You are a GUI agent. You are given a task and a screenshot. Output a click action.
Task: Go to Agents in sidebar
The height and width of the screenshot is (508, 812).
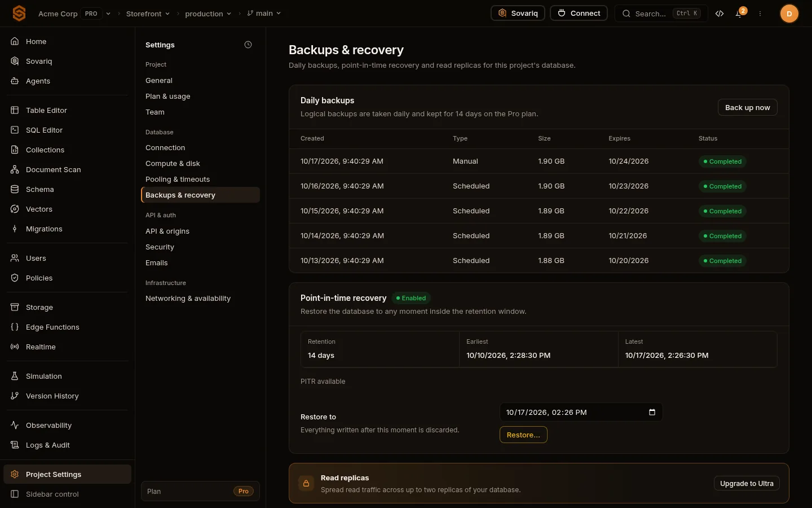[x=68, y=81]
